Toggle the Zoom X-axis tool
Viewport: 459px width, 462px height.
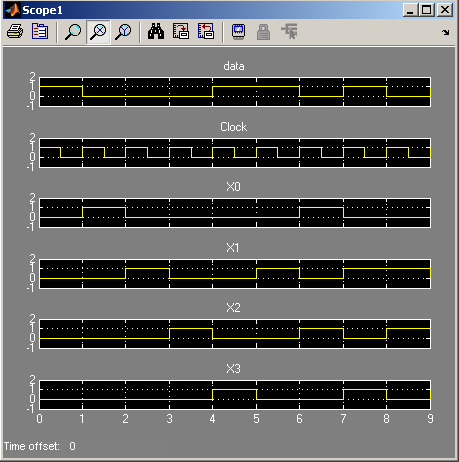[98, 32]
